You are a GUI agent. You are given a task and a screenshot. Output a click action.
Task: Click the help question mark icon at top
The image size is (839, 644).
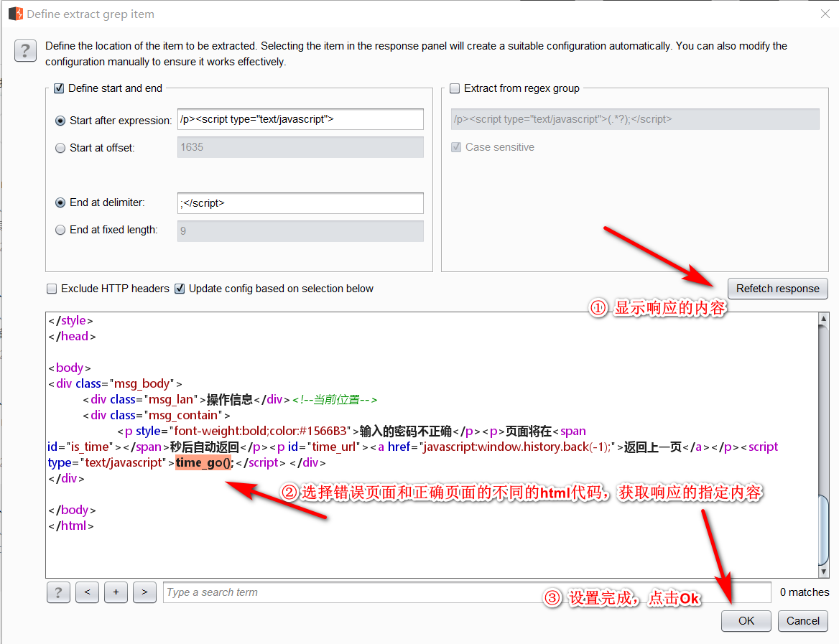click(25, 52)
